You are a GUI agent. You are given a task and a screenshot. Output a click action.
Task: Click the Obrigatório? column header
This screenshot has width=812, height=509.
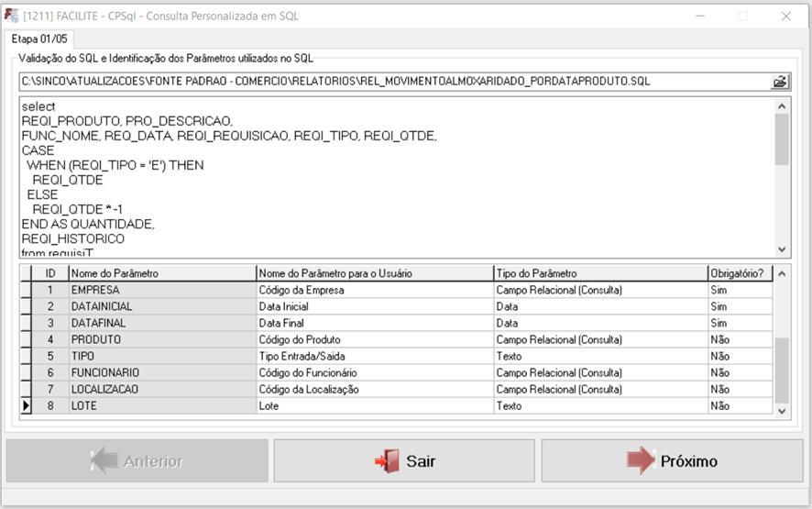[x=740, y=273]
